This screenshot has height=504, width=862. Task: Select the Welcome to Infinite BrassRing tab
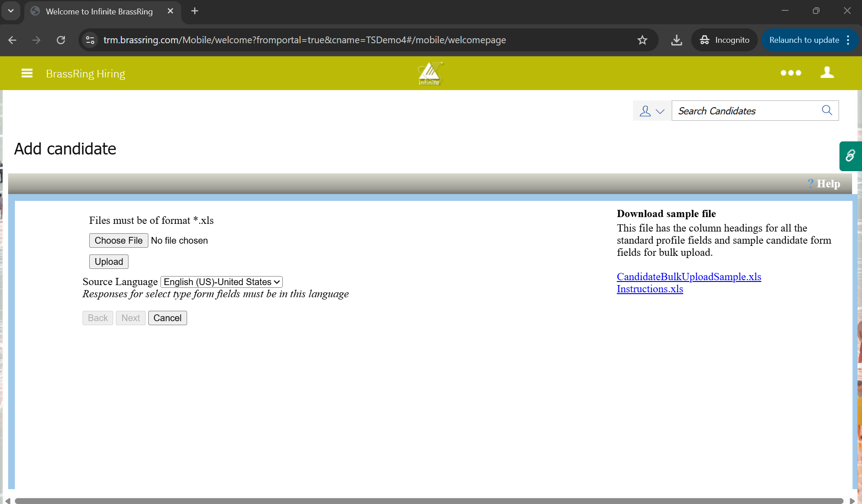[x=99, y=11]
